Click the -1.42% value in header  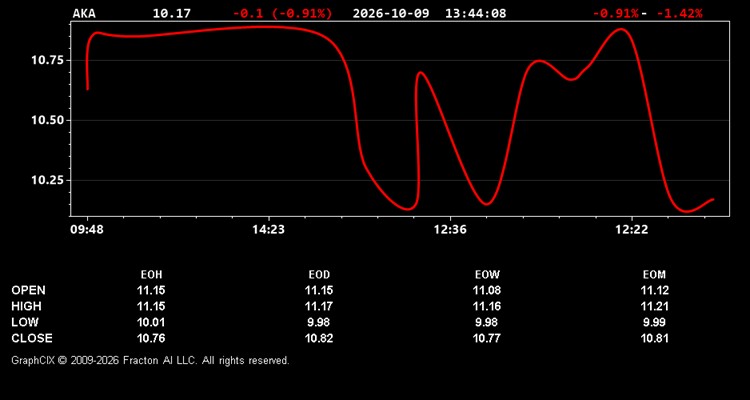pyautogui.click(x=679, y=13)
